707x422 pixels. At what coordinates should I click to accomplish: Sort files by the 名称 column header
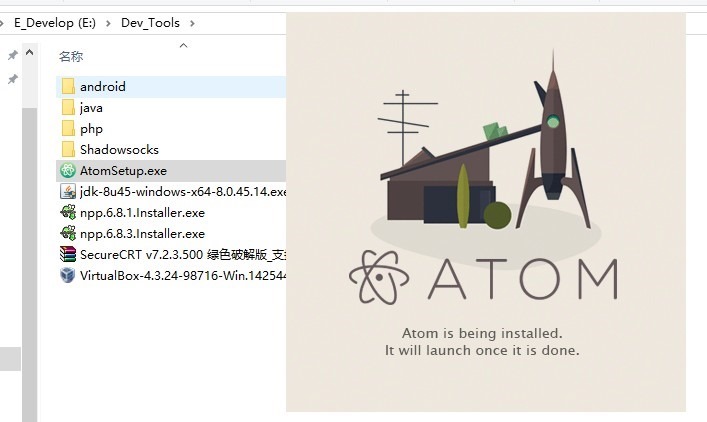tap(71, 57)
